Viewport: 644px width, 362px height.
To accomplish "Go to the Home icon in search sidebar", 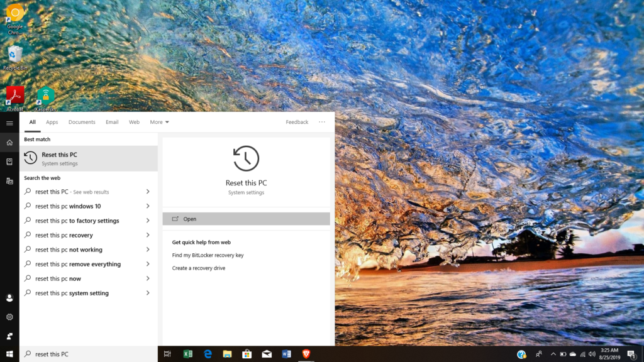I will [9, 143].
